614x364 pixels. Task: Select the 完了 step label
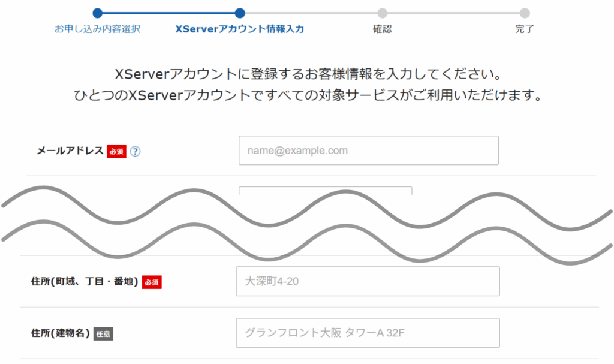[525, 29]
